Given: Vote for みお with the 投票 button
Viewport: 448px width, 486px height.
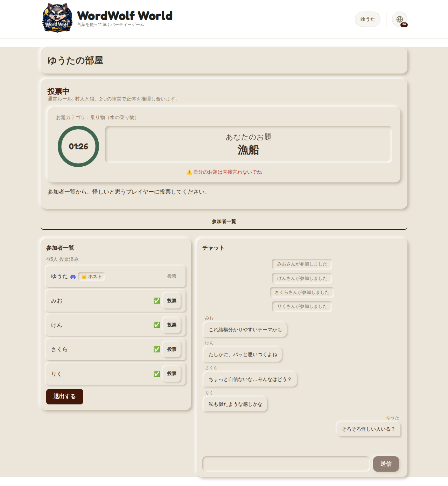Looking at the screenshot, I should coord(172,301).
